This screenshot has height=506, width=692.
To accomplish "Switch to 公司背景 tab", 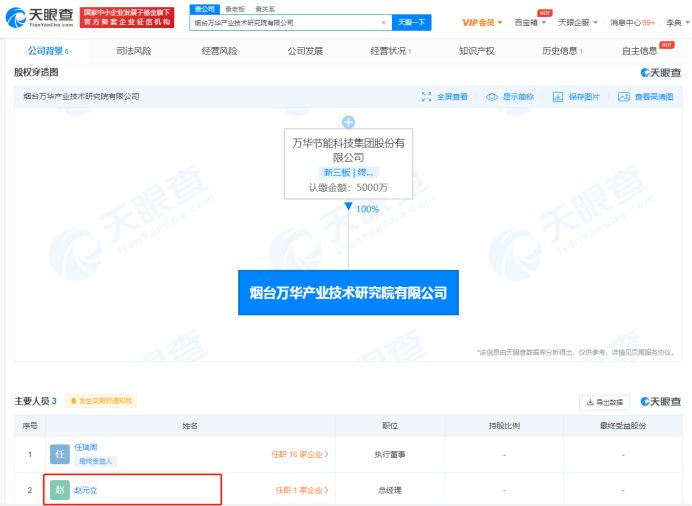I will click(x=48, y=51).
